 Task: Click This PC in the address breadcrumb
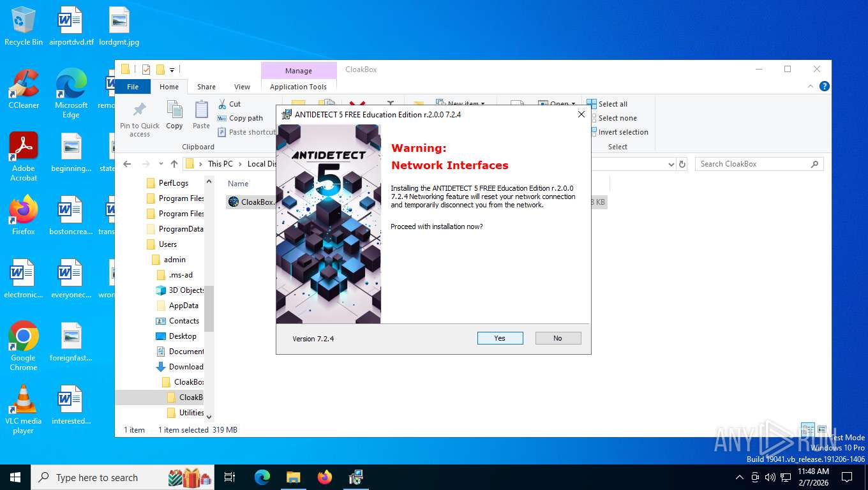coord(220,164)
